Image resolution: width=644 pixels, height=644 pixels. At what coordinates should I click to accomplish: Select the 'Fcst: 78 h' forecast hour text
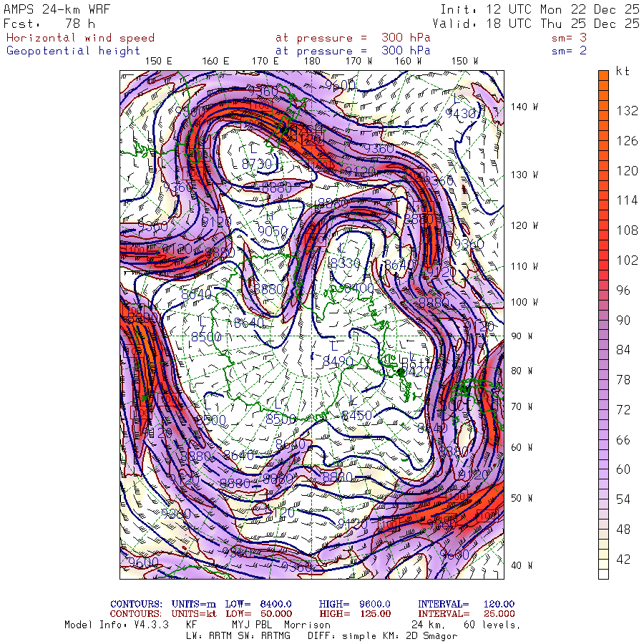pos(49,24)
